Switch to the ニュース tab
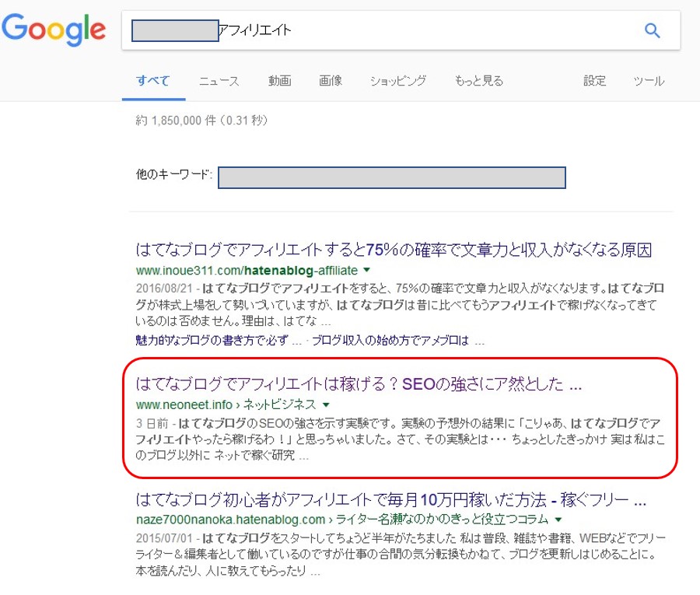This screenshot has width=700, height=595. 219,81
